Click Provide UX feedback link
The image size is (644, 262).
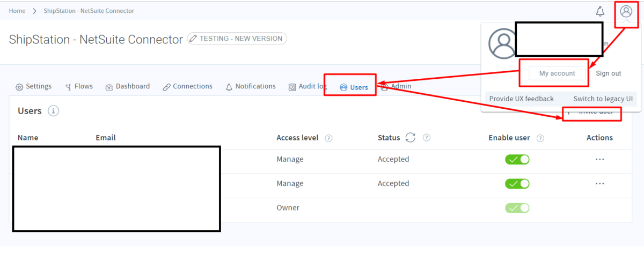click(522, 99)
